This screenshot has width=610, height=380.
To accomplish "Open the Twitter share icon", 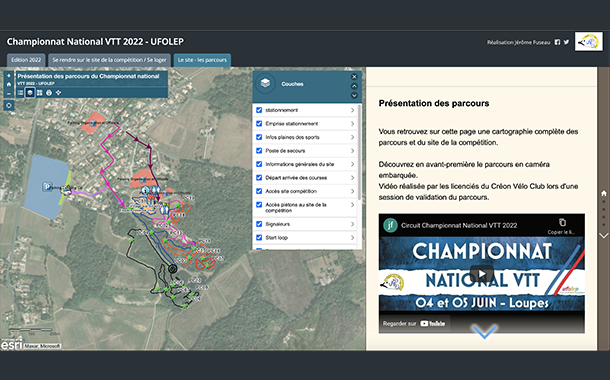I will pyautogui.click(x=566, y=42).
